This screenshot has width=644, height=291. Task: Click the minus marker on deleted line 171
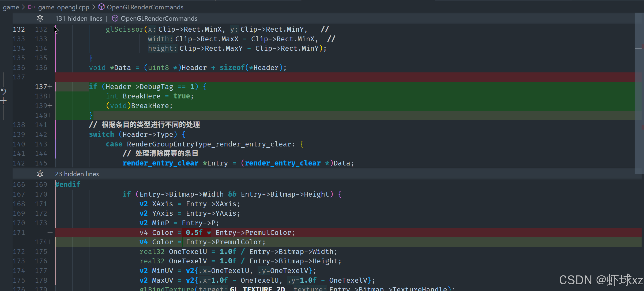pos(50,232)
